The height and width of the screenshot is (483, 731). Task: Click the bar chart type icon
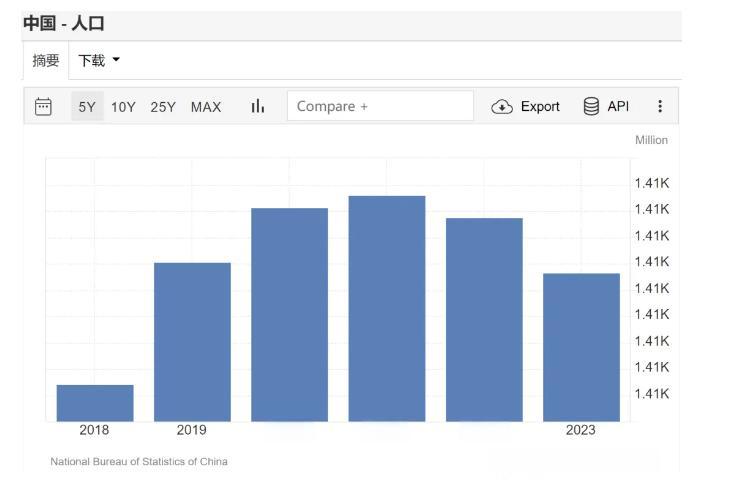click(x=258, y=106)
